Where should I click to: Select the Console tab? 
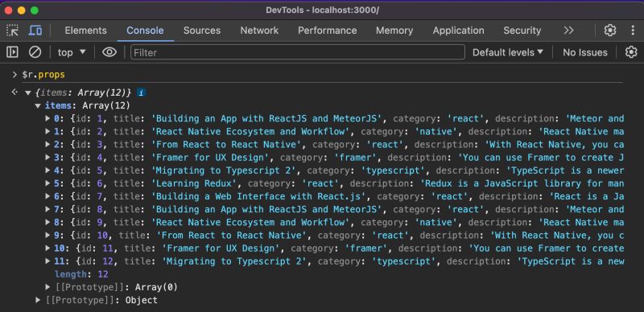(x=145, y=31)
